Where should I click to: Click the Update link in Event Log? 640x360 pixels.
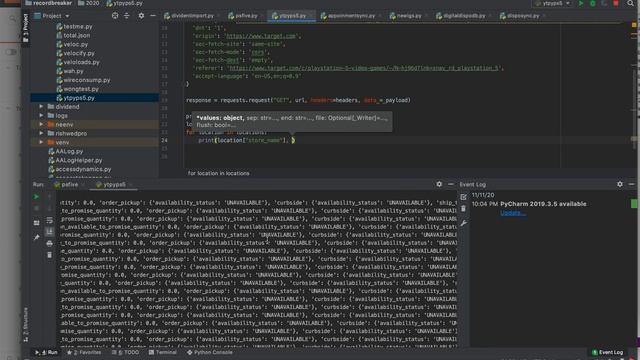coord(513,213)
